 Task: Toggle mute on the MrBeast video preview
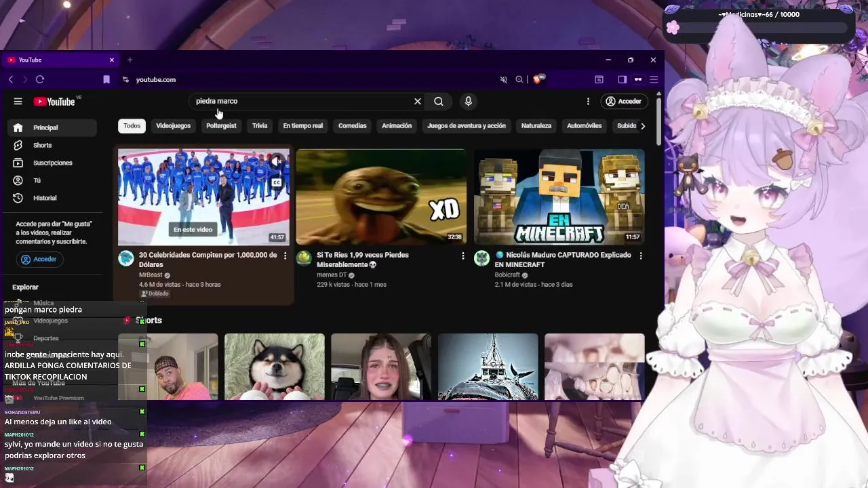coord(277,162)
